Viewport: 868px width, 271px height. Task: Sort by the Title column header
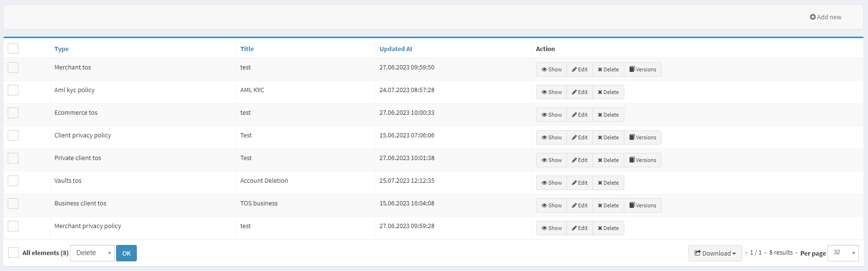point(247,49)
